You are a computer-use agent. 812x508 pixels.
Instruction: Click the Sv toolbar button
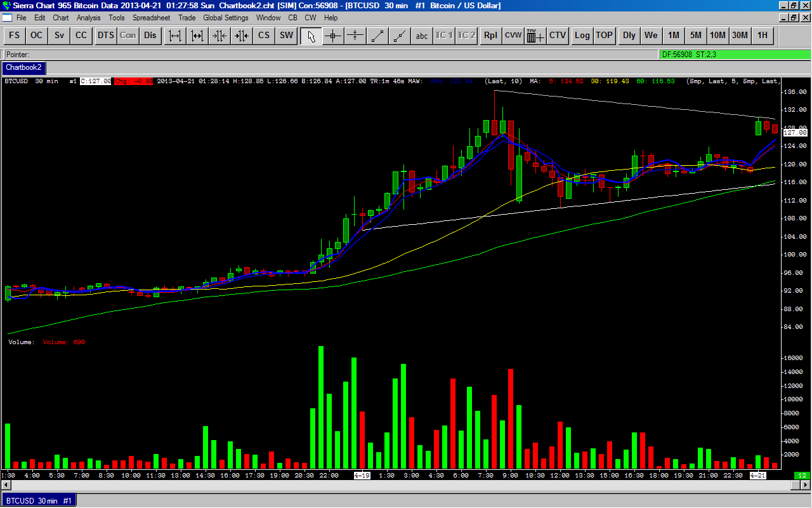point(59,36)
